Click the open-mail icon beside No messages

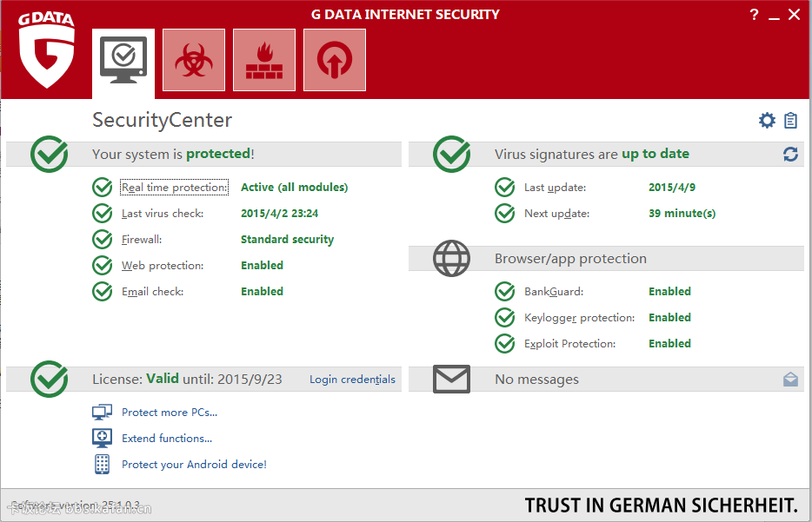pos(790,379)
